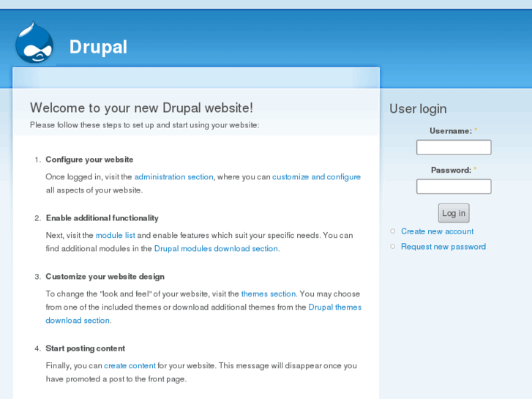Visit the administration section link
532x399 pixels.
point(173,177)
